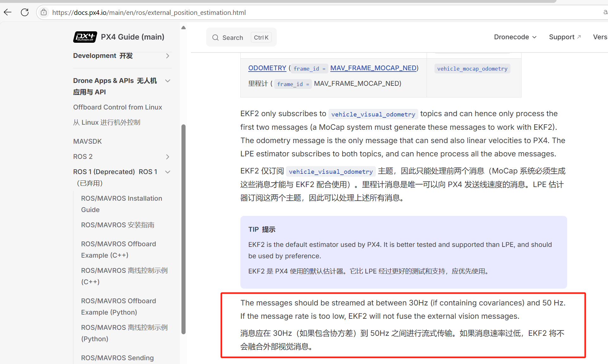Screen dimensions: 608x364
Task: Open Offboard Control from Linux page
Action: [117, 107]
